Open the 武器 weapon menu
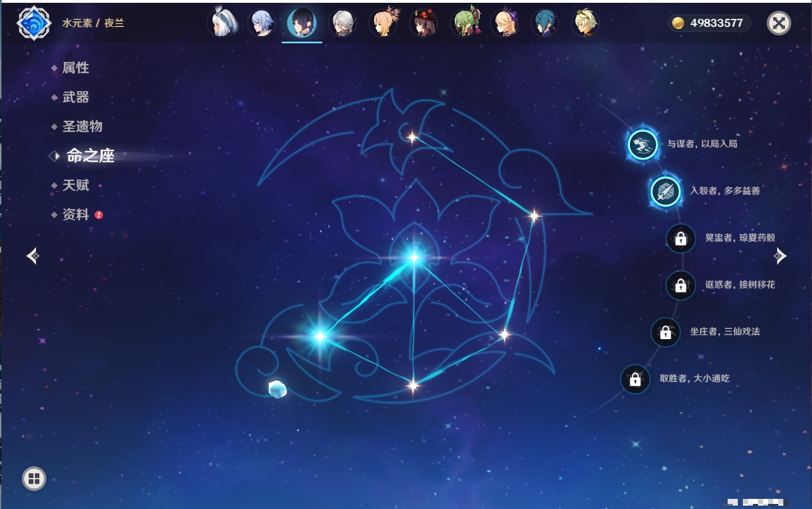 [x=75, y=97]
